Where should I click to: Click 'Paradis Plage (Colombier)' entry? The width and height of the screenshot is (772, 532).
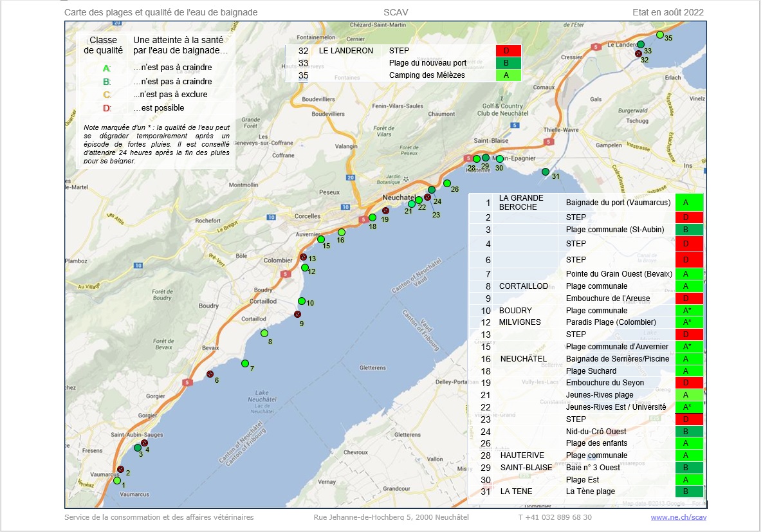coord(611,322)
